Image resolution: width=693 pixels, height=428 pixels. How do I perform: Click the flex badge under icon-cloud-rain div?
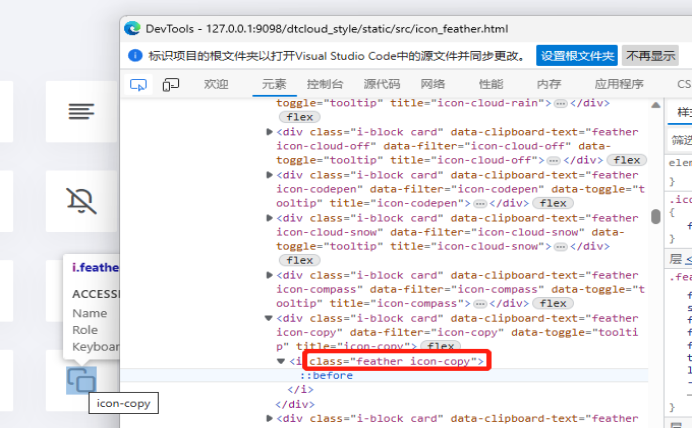[x=300, y=117]
